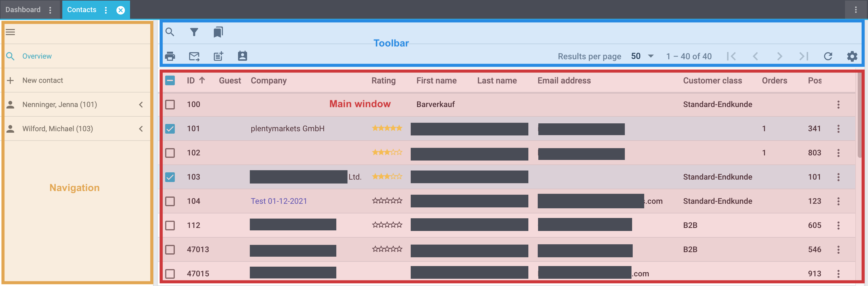Click the search magnifier icon in toolbar

pos(170,32)
